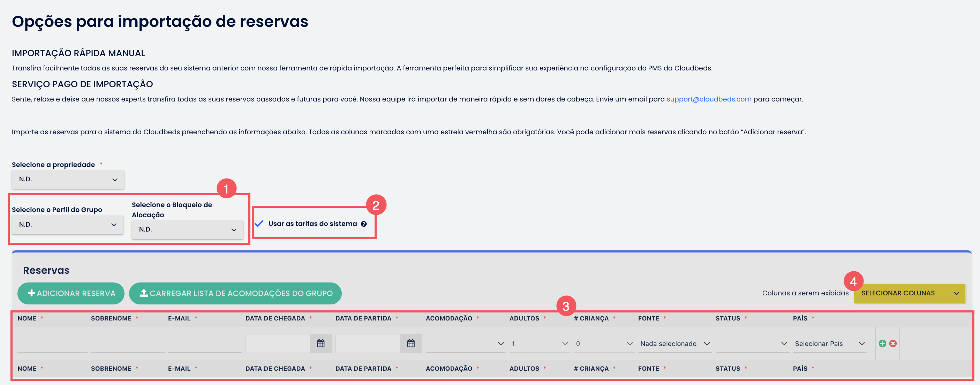Open the Selecionar Colunas dropdown
Image resolution: width=980 pixels, height=385 pixels.
pyautogui.click(x=909, y=293)
